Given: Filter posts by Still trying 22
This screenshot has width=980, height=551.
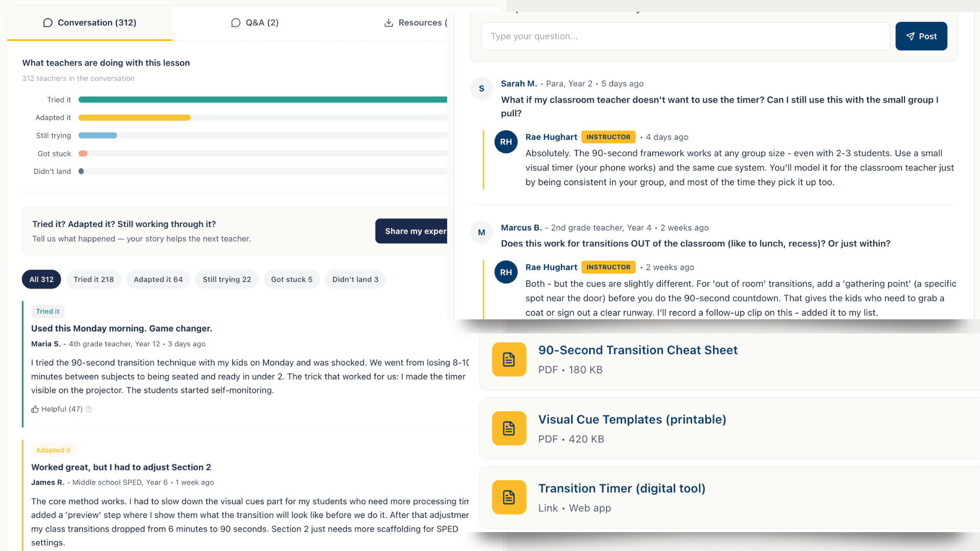Looking at the screenshot, I should (227, 280).
